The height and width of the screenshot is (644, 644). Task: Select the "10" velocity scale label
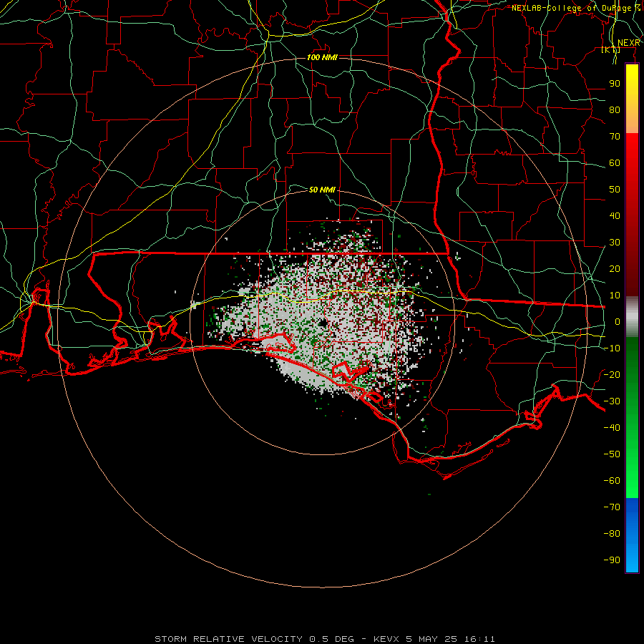(615, 296)
